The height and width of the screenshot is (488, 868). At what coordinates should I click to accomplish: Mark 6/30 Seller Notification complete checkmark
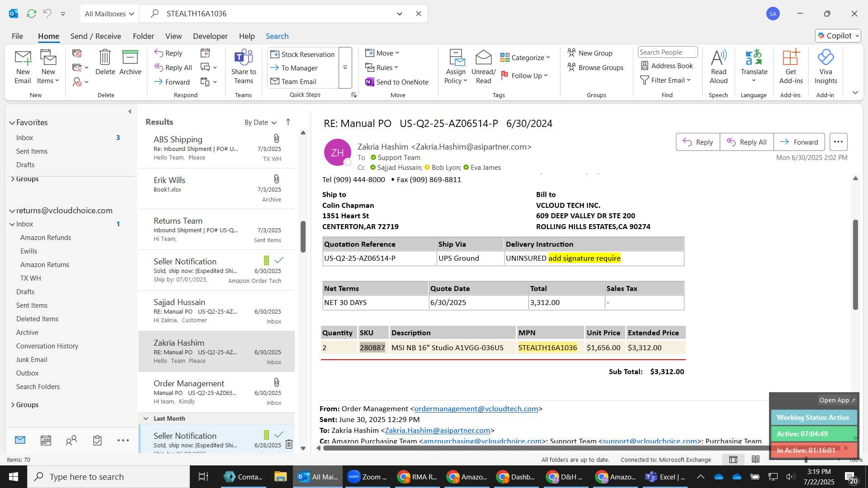tap(279, 260)
